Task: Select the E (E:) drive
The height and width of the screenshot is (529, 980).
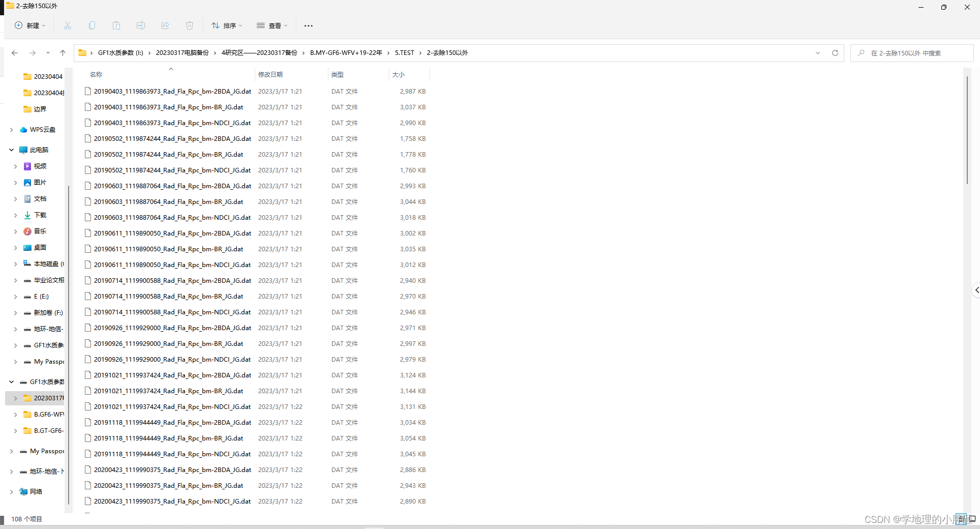Action: click(41, 297)
